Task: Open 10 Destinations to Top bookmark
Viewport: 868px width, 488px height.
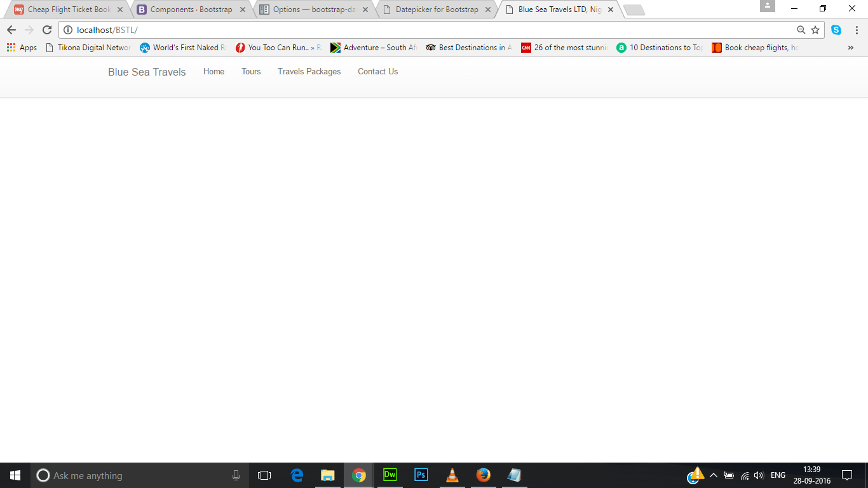Action: (x=660, y=48)
